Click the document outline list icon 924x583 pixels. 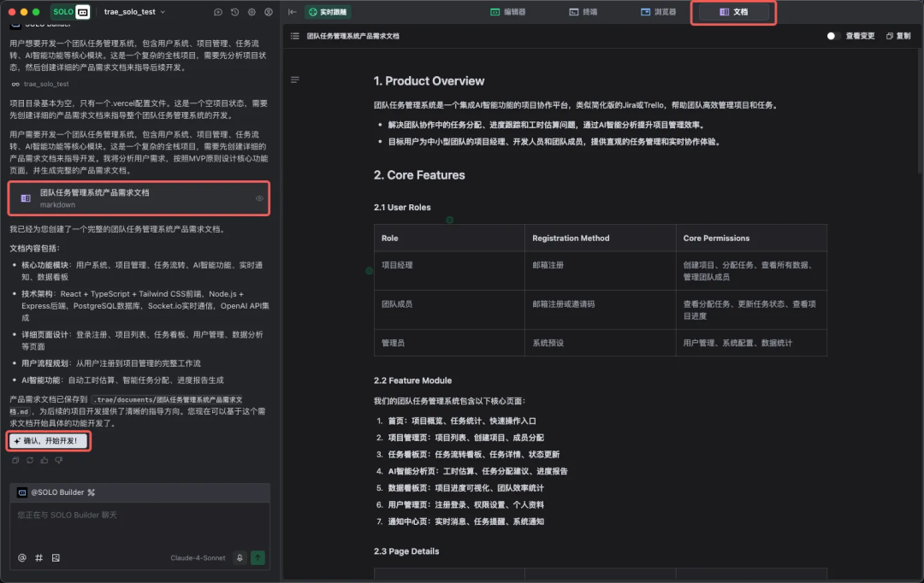click(x=295, y=36)
